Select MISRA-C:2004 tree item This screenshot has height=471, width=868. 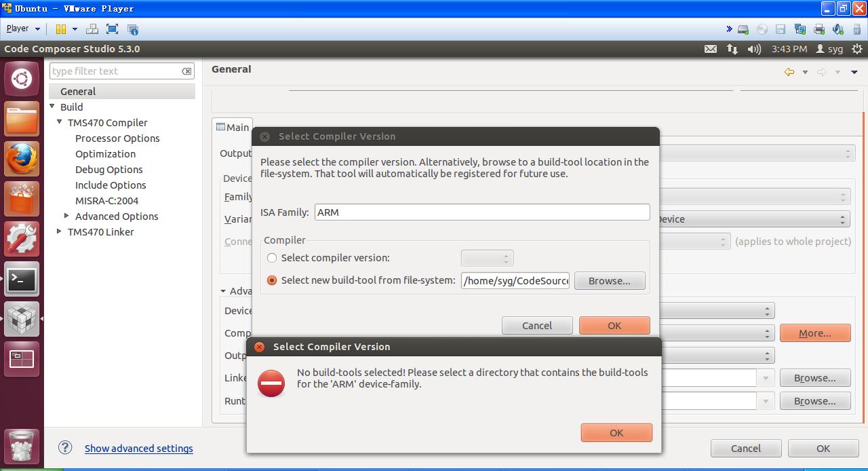106,201
